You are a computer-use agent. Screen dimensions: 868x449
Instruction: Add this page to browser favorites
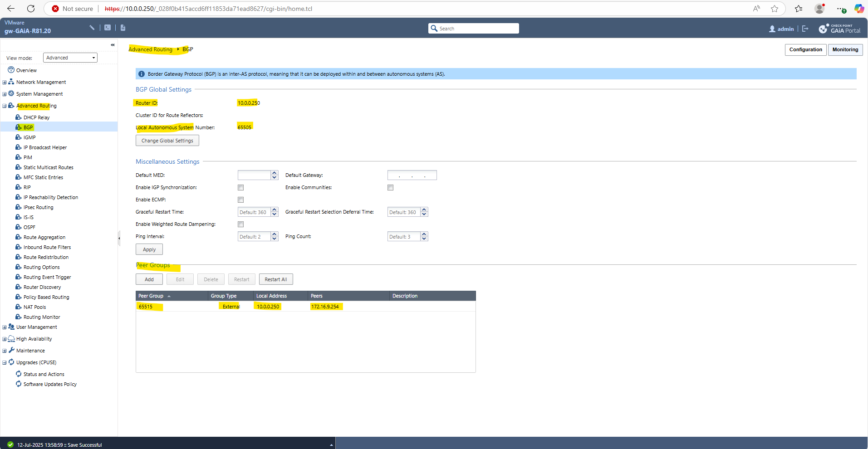775,9
